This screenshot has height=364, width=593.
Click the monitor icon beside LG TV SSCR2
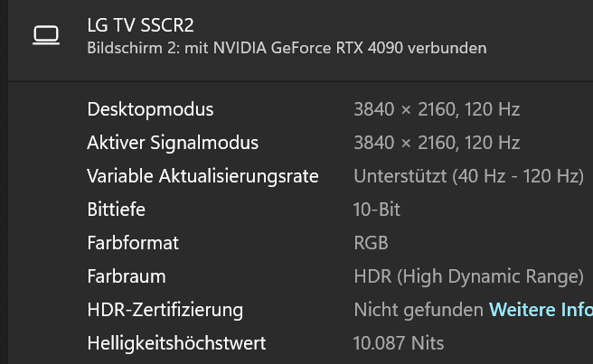pyautogui.click(x=45, y=35)
